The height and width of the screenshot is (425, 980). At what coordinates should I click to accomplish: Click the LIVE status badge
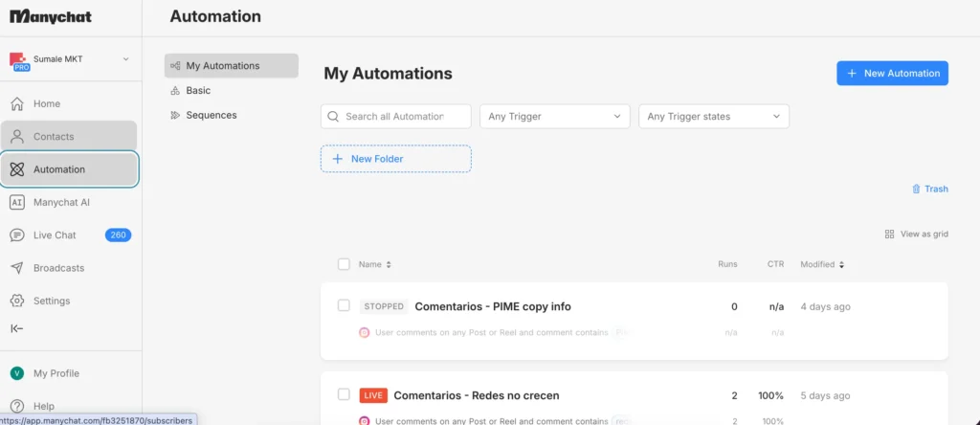point(373,395)
